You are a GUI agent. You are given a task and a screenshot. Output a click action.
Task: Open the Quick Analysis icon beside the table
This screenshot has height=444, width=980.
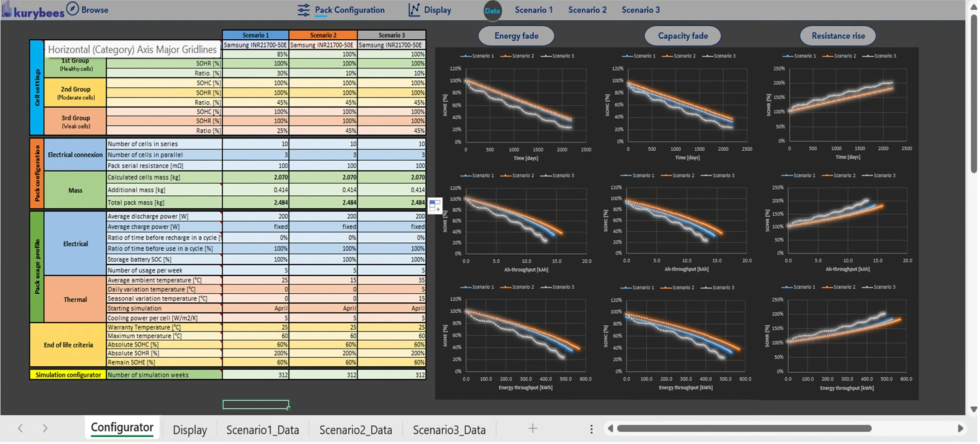435,205
